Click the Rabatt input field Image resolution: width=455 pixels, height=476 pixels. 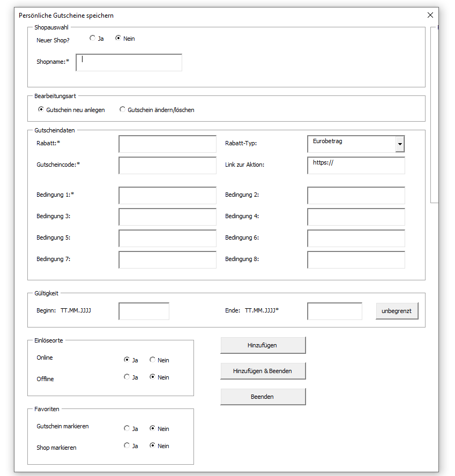click(x=167, y=144)
